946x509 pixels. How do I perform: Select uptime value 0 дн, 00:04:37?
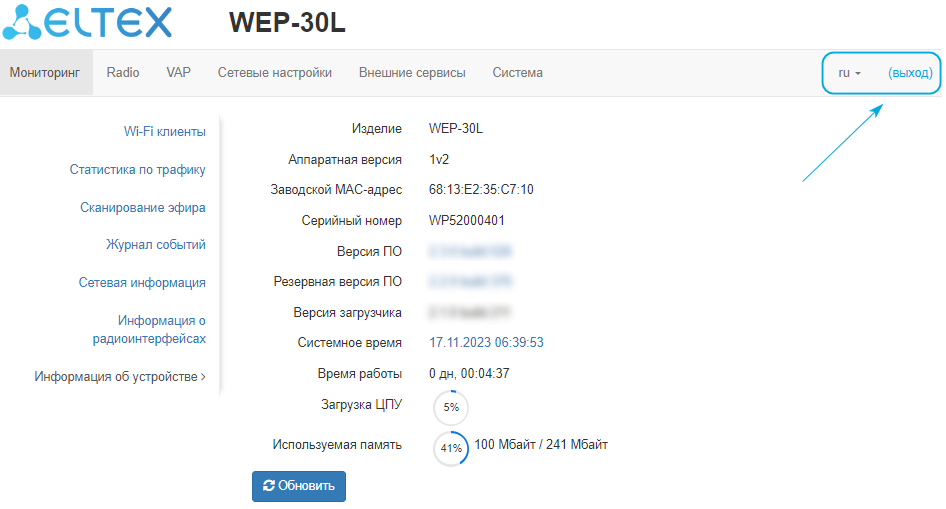tap(469, 373)
